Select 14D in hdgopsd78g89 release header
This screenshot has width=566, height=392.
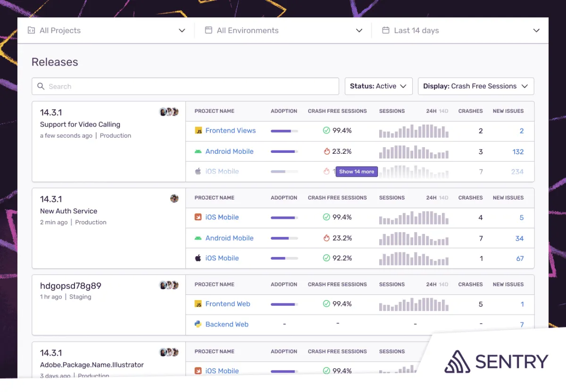coord(444,284)
